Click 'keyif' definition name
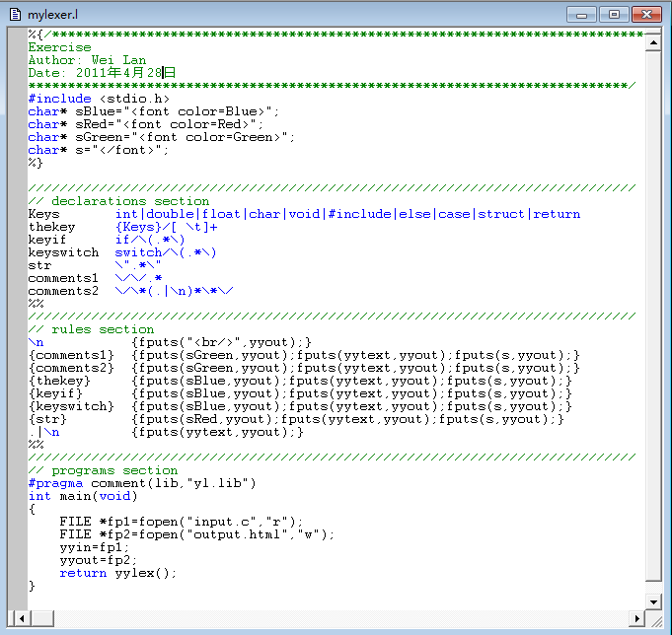This screenshot has height=635, width=672. tap(47, 240)
